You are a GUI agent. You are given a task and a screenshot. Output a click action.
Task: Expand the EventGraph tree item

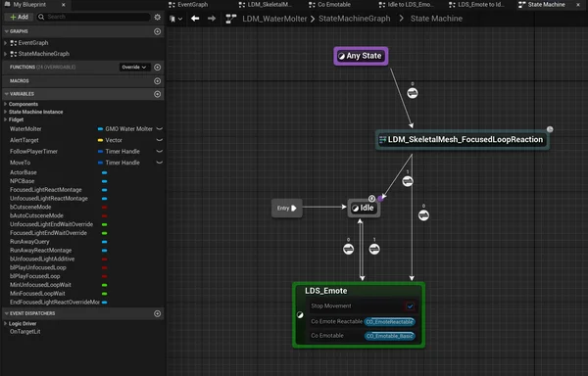coord(5,43)
